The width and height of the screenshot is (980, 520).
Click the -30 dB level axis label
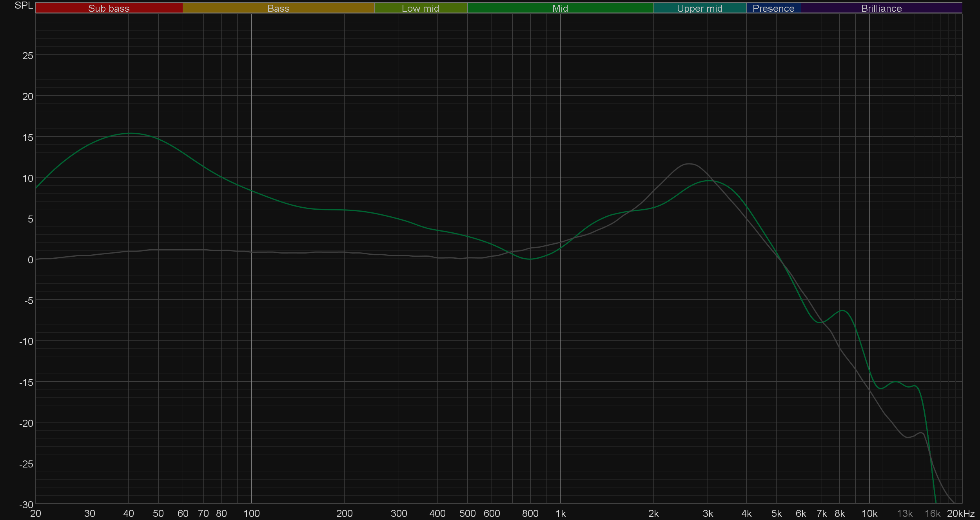[x=26, y=505]
